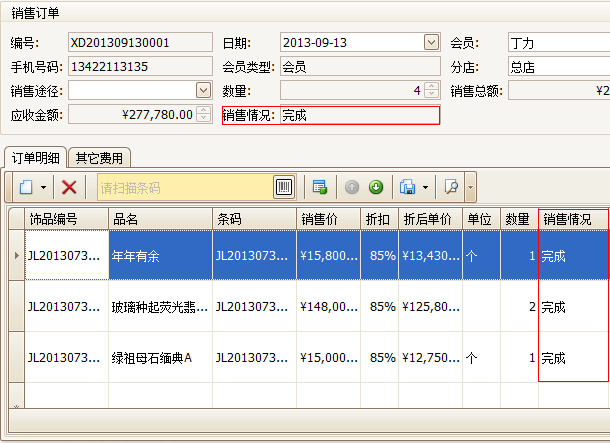Click the ¥15,000... price cell
This screenshot has height=443, width=610.
[328, 357]
